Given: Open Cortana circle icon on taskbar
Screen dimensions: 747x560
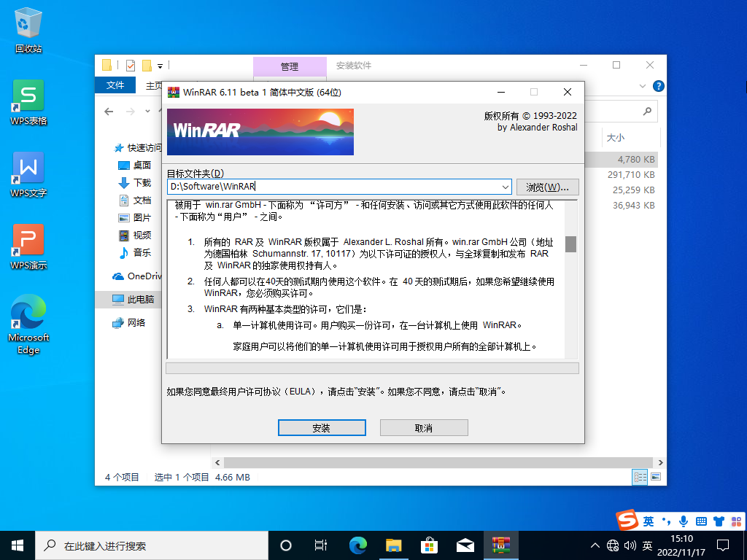Looking at the screenshot, I should point(286,545).
